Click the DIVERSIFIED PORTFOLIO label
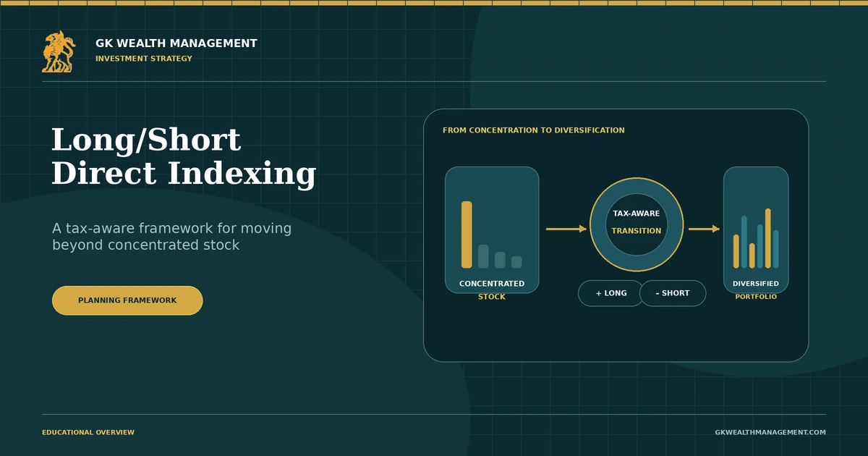 pos(756,290)
